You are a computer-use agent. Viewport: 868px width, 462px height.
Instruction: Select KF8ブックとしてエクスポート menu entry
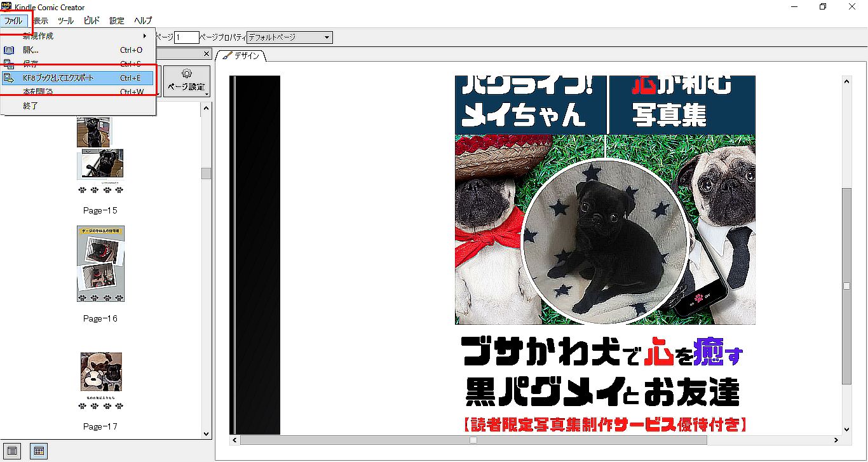tap(78, 78)
